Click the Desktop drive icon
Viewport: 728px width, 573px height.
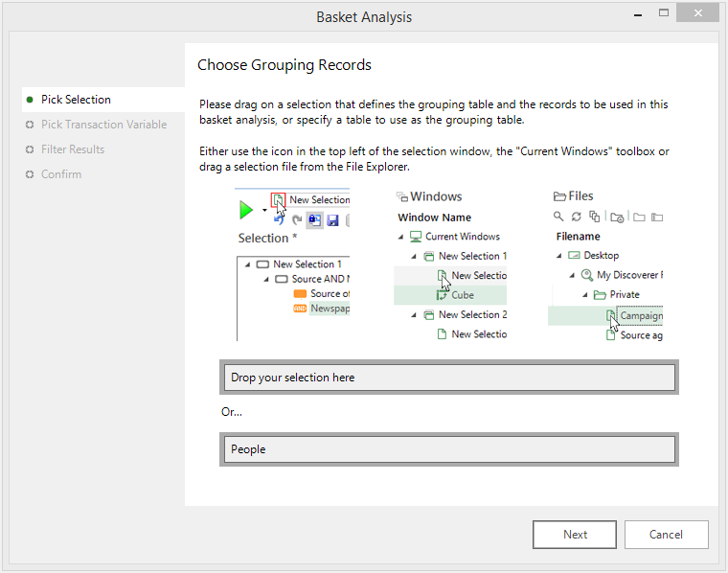pyautogui.click(x=575, y=256)
